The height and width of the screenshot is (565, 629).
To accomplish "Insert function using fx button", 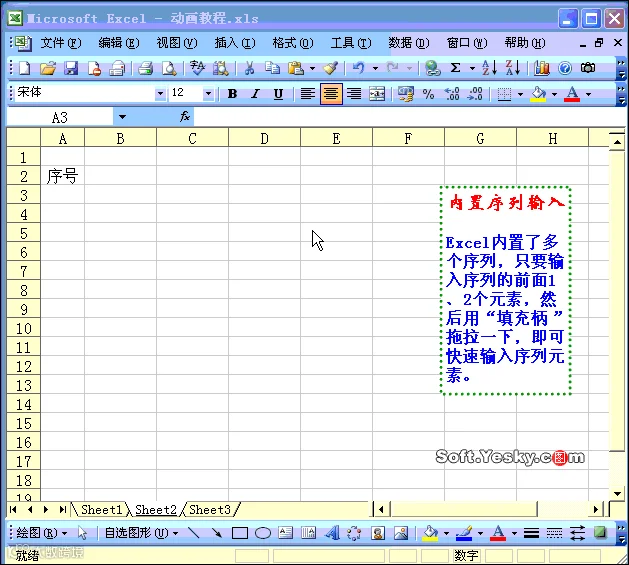I will (x=185, y=117).
